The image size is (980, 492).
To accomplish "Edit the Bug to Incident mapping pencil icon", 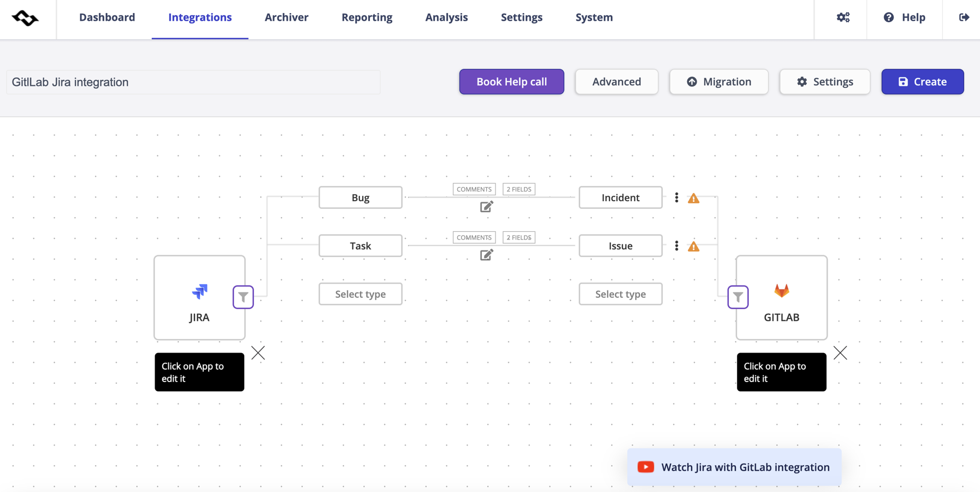I will pyautogui.click(x=487, y=207).
